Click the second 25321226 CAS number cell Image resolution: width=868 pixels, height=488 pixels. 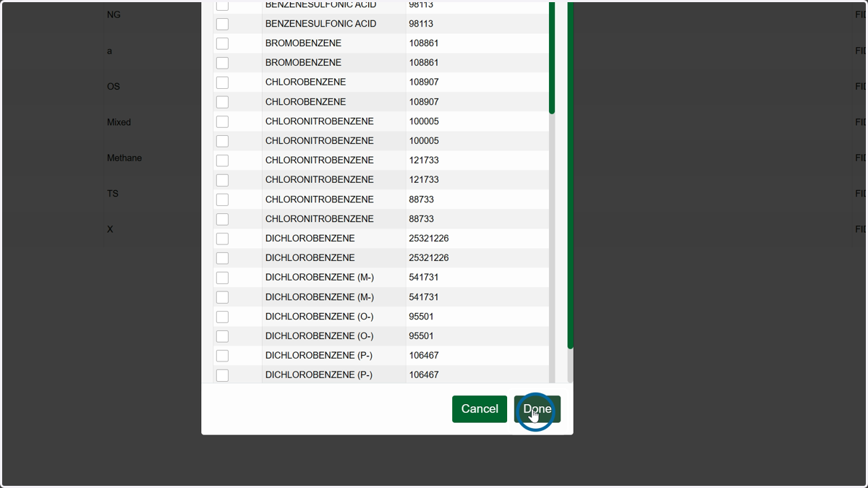[x=429, y=258]
